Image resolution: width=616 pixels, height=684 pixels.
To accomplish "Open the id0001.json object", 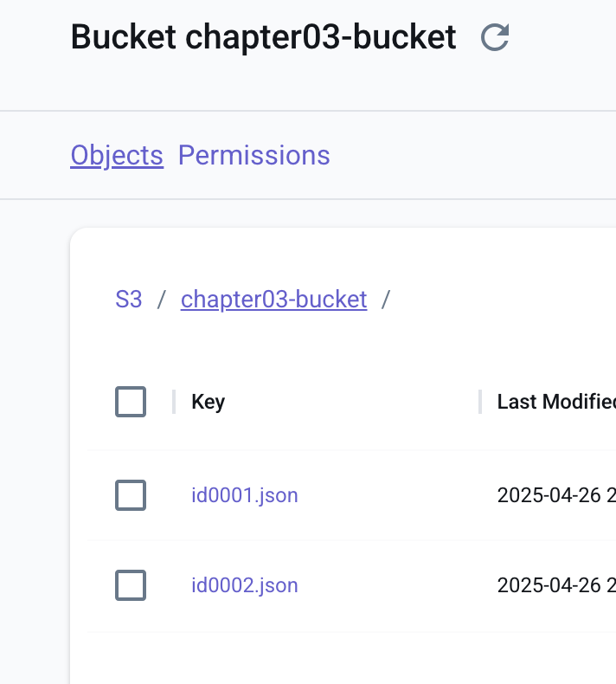I will [245, 496].
